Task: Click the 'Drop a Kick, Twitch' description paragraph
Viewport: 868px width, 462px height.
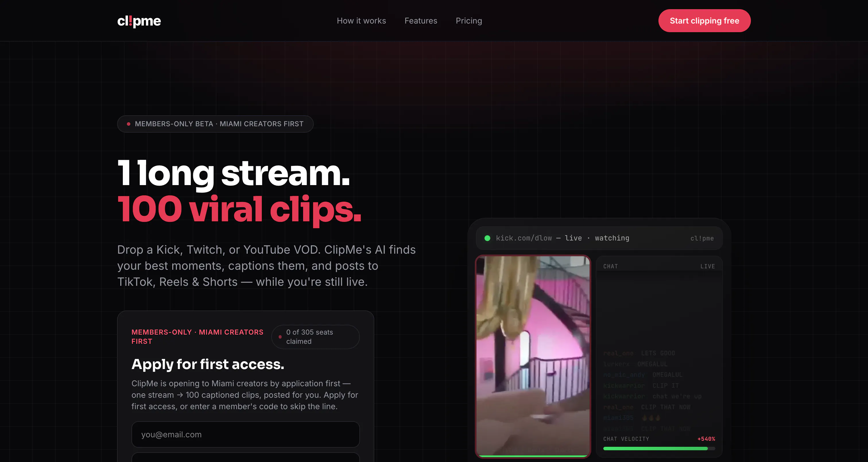Action: pos(266,266)
